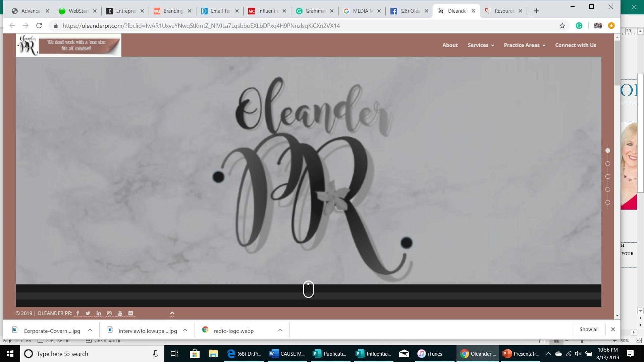Screen dimensions: 644x362
Task: Select the fifth page section dot
Action: coord(607,202)
